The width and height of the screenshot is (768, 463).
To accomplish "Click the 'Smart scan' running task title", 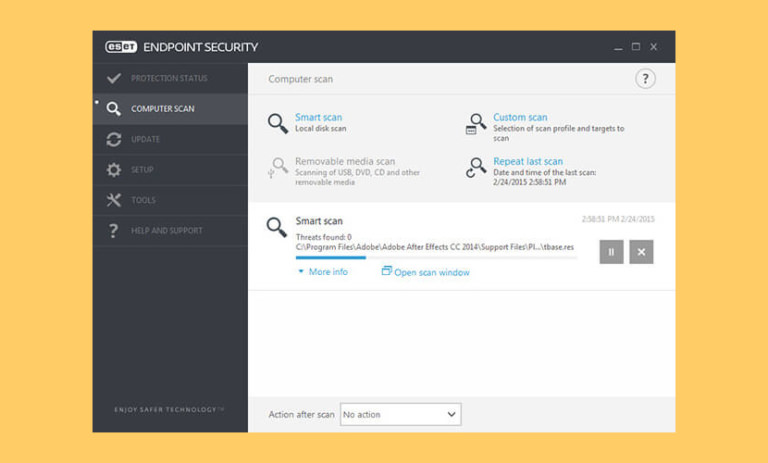I will 319,221.
